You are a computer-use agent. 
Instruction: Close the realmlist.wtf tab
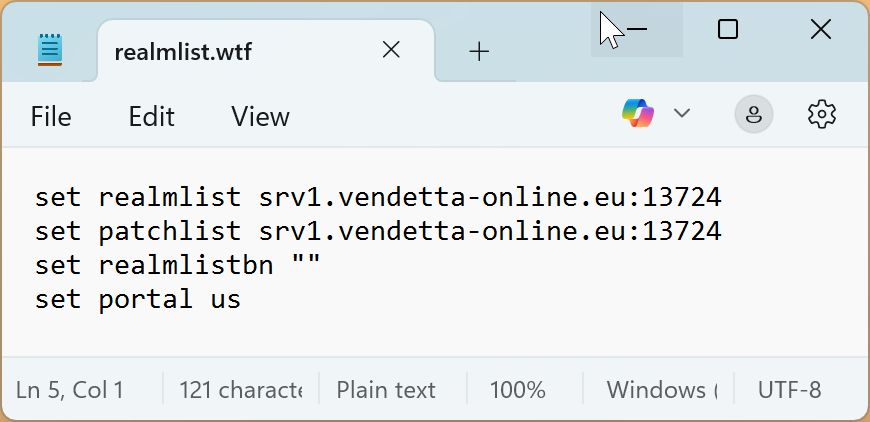(x=391, y=50)
